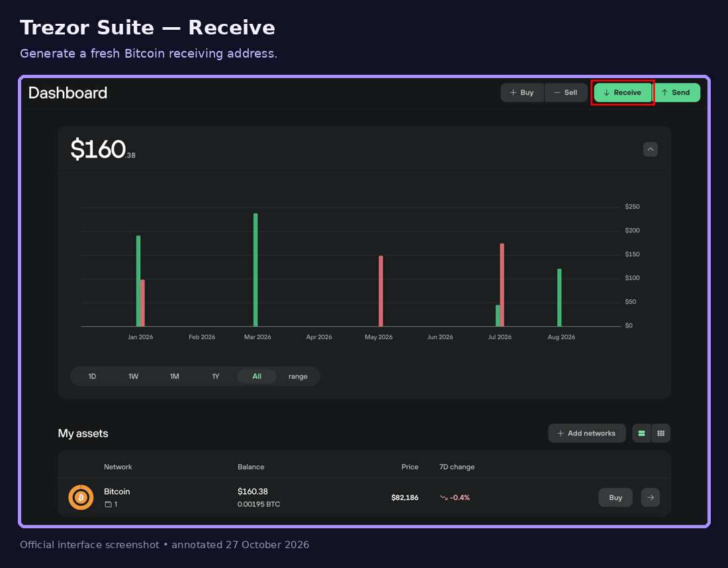Screen dimensions: 728x568
Task: Click the Jan 2026 axis label
Action: [x=140, y=337]
